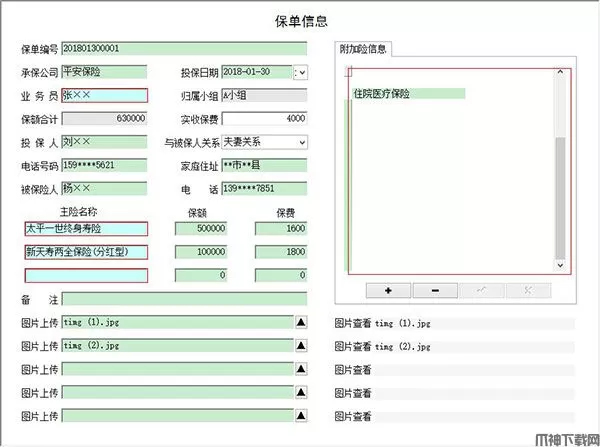Open the 投保日期 date picker dropdown

pos(300,72)
